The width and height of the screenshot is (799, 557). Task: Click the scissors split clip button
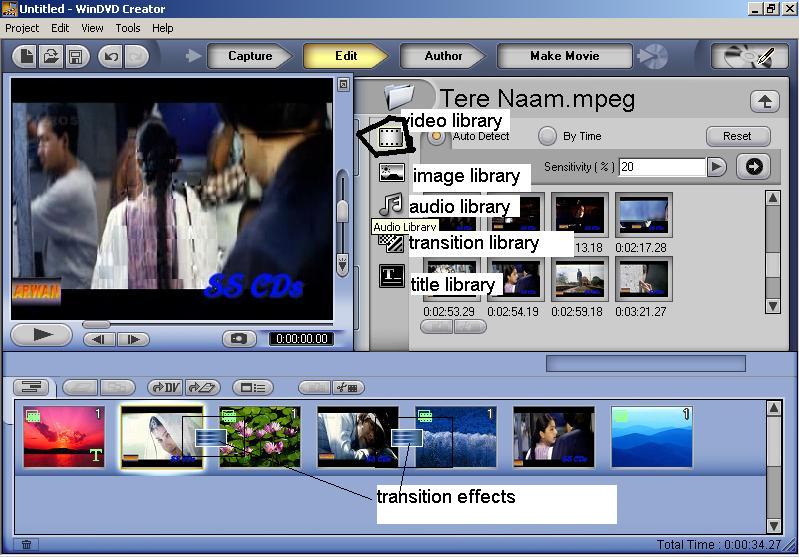coord(348,388)
